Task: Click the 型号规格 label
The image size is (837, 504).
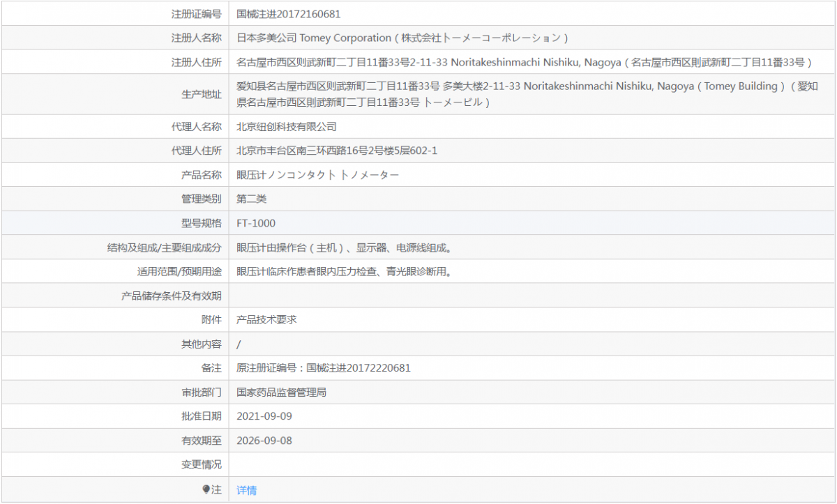Action: 202,223
